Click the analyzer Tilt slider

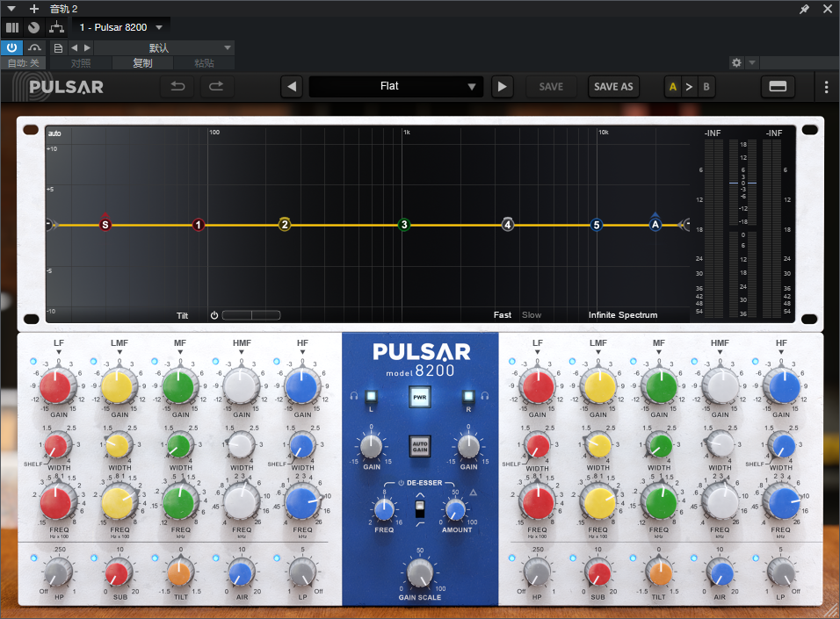(251, 315)
